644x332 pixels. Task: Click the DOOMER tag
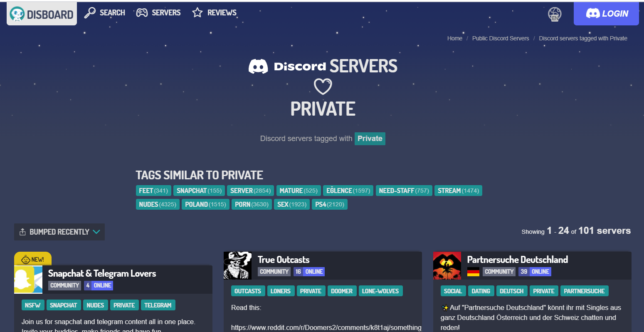pos(342,291)
